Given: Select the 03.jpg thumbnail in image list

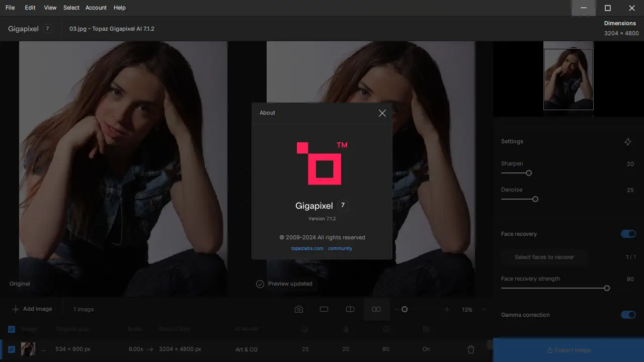Looking at the screenshot, I should [x=28, y=349].
